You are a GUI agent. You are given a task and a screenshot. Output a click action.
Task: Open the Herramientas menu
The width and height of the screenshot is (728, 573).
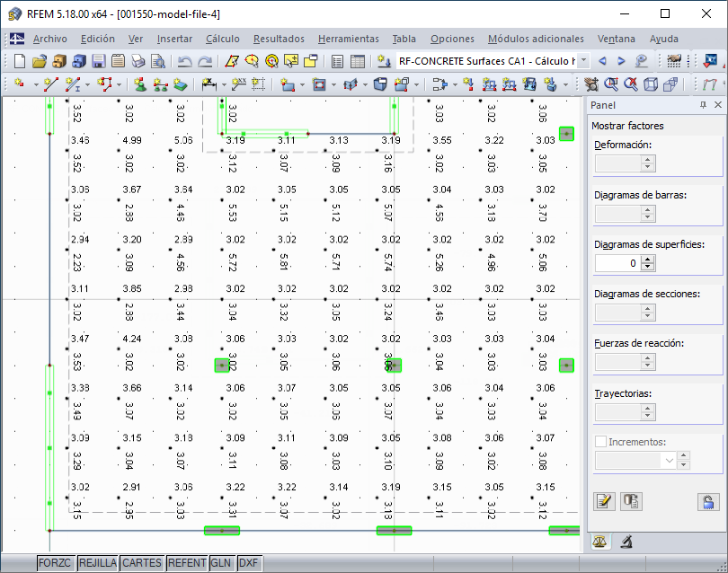click(x=349, y=39)
